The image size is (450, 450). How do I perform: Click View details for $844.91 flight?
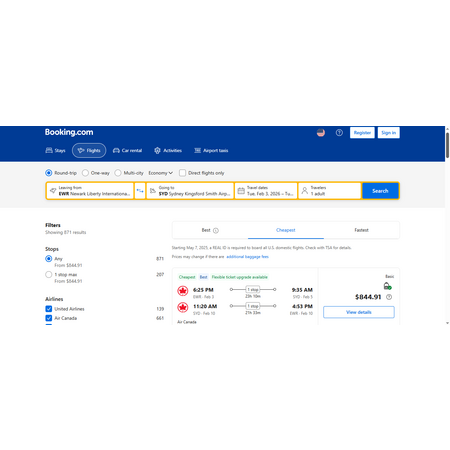pos(359,312)
